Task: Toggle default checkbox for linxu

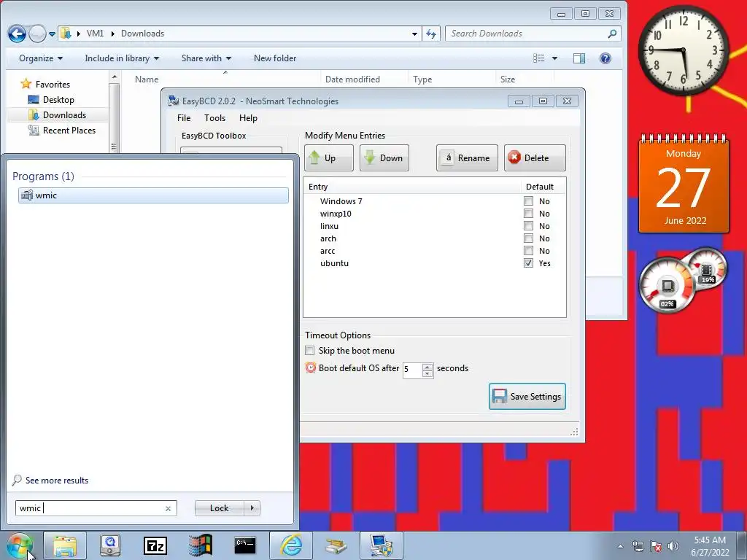Action: tap(528, 226)
